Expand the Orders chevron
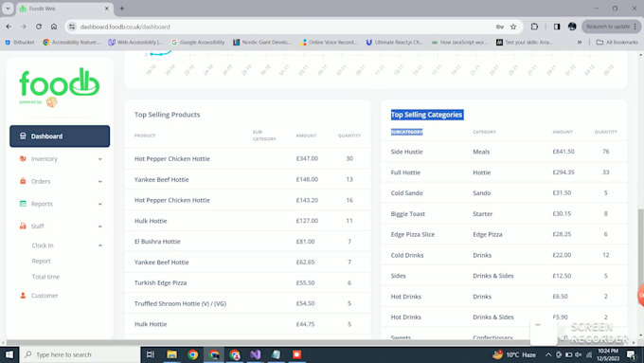The height and width of the screenshot is (363, 644). coord(99,182)
